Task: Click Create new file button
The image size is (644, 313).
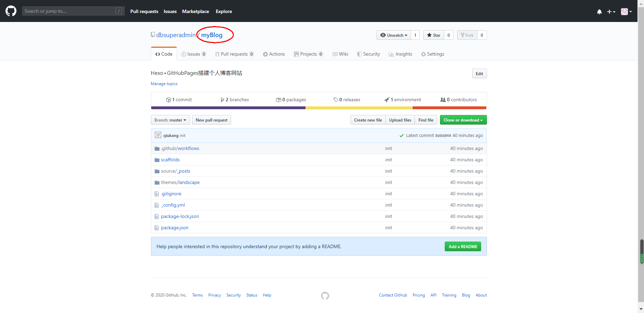Action: click(x=368, y=120)
